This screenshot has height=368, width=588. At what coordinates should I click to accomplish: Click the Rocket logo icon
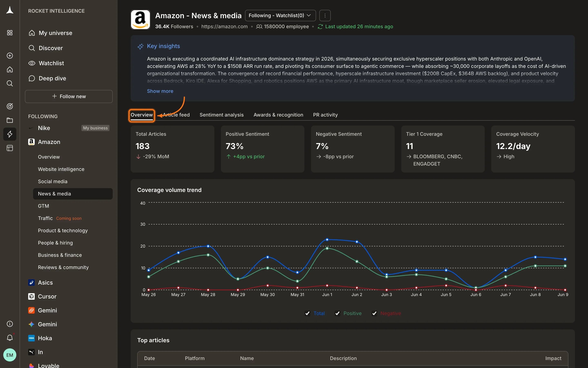click(x=10, y=10)
